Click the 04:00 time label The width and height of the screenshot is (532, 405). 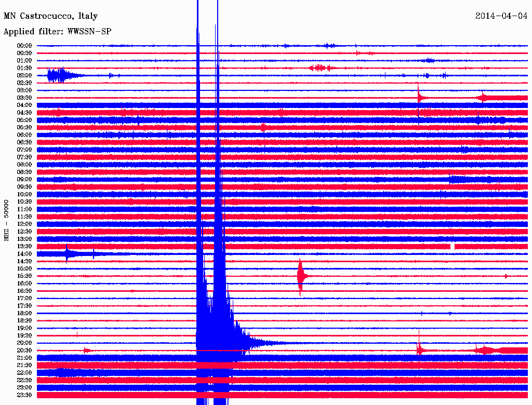click(x=24, y=105)
